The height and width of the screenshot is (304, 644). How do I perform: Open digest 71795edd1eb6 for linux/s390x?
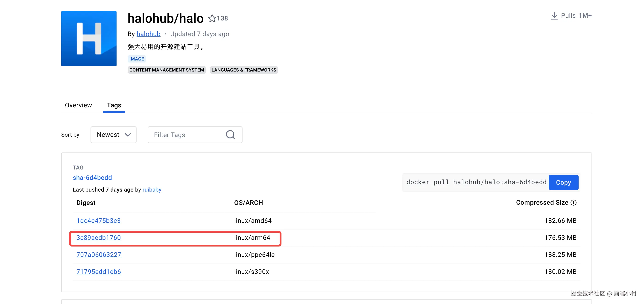[99, 272]
